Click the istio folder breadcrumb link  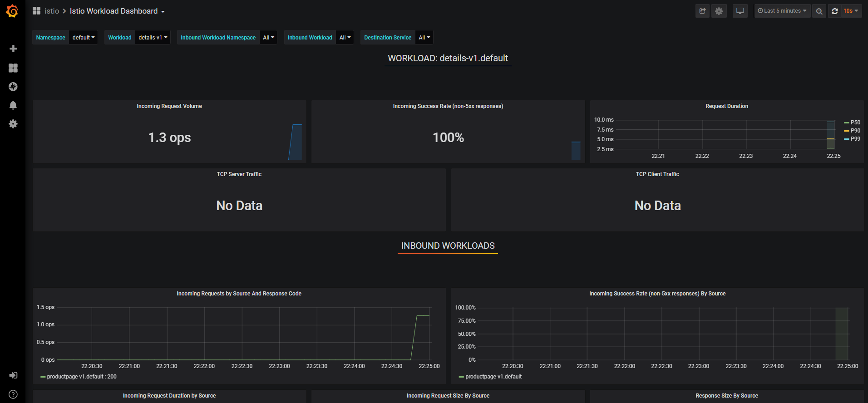click(52, 11)
